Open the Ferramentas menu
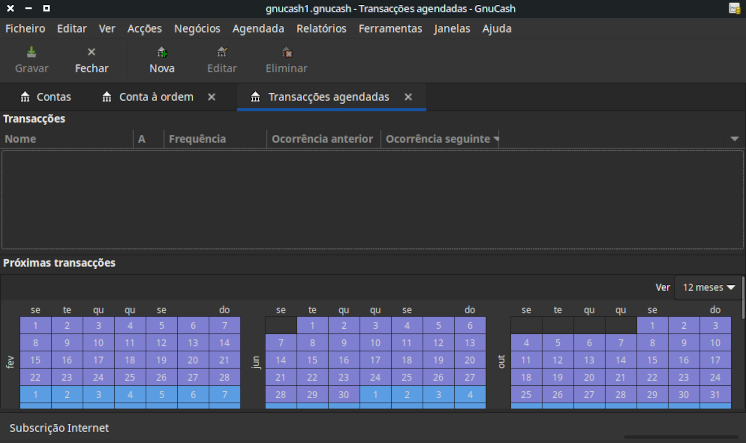Screen dimensions: 746x443 pyautogui.click(x=390, y=29)
